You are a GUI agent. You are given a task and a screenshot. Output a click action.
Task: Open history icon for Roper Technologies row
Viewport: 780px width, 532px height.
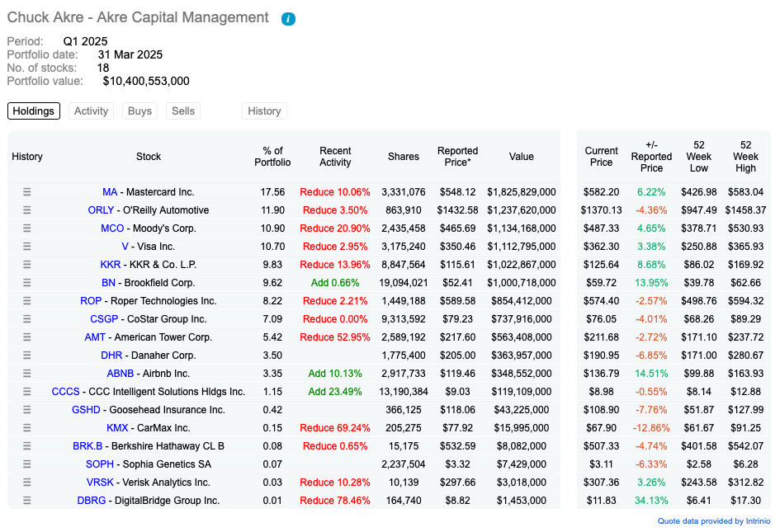click(27, 301)
